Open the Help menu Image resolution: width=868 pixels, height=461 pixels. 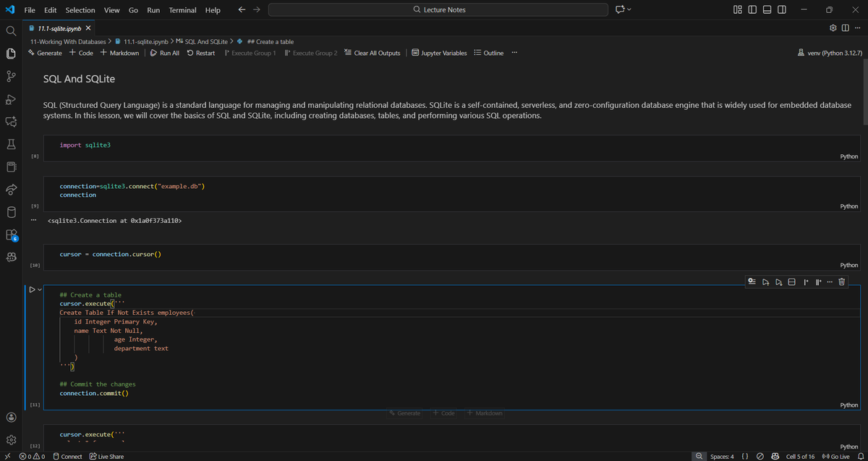click(x=213, y=10)
